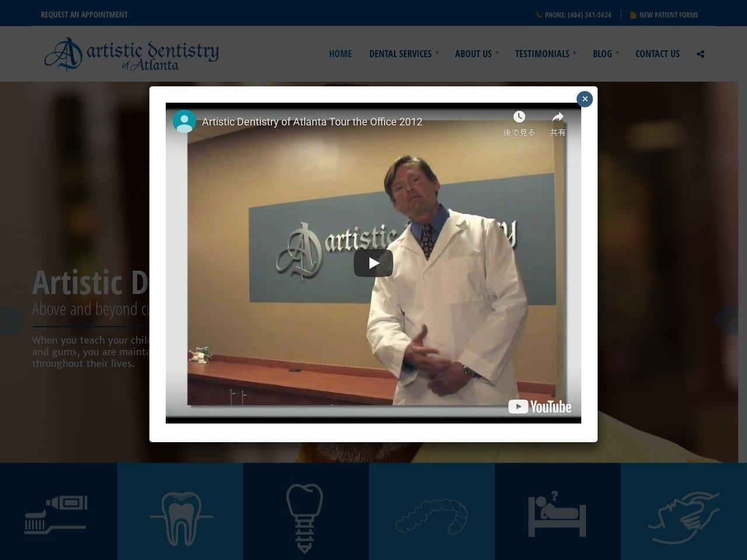
Task: Open the YouTube channel avatar icon
Action: pyautogui.click(x=184, y=121)
